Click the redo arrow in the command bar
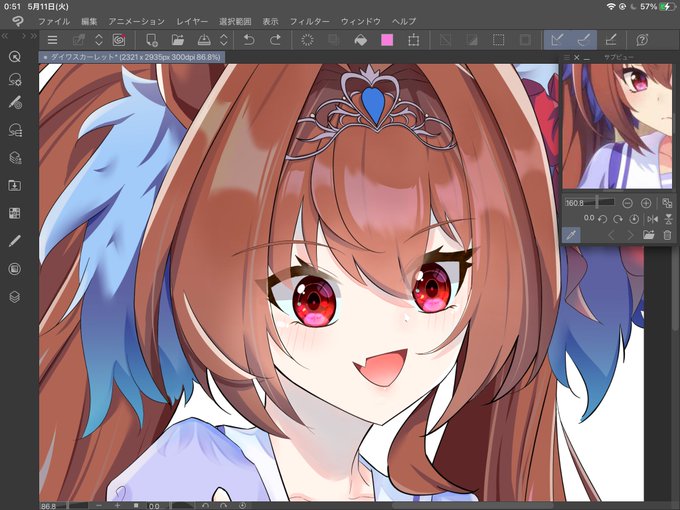680x510 pixels. coord(275,40)
